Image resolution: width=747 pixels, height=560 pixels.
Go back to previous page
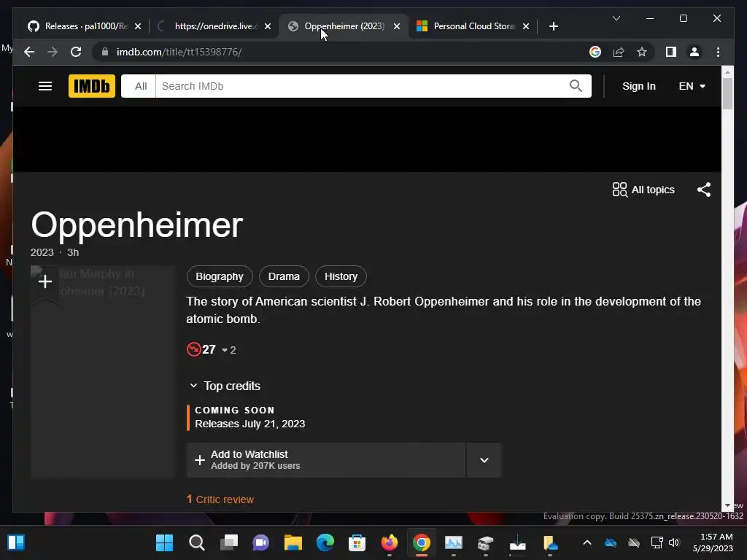pos(29,52)
